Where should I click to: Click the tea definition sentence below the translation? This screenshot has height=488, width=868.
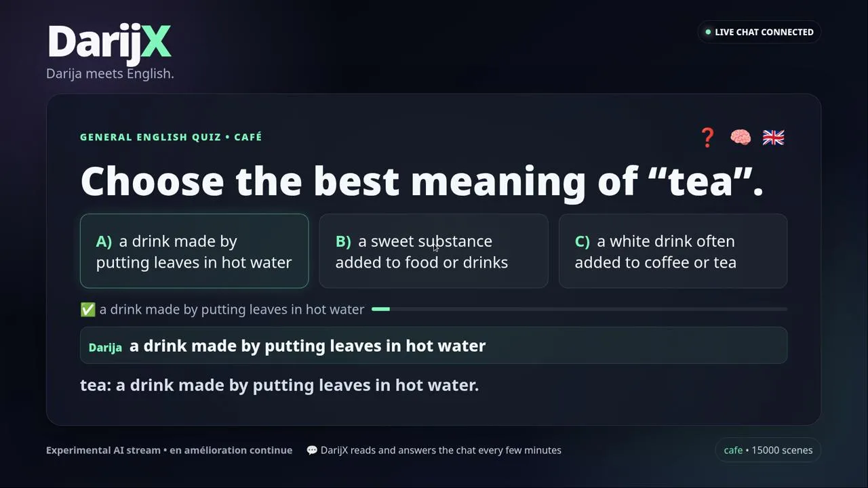279,385
